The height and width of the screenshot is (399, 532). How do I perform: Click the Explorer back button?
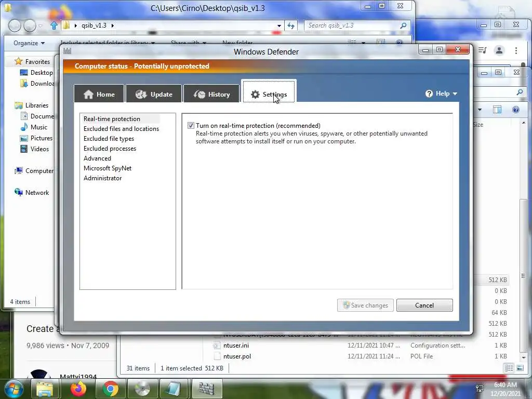pos(15,25)
